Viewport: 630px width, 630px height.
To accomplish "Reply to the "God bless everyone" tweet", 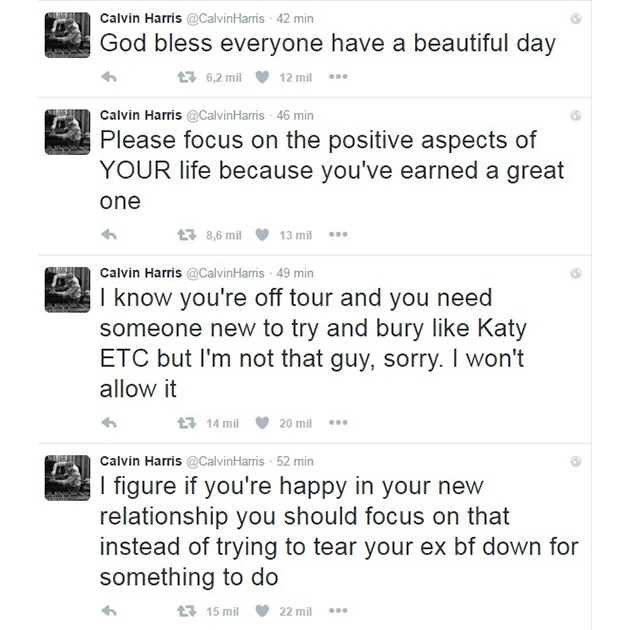I will click(110, 76).
